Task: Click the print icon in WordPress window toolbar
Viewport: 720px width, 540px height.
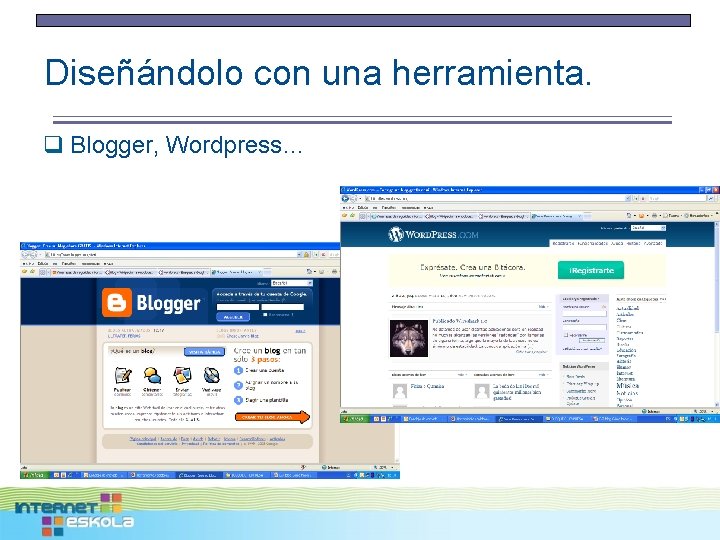Action: 654,215
